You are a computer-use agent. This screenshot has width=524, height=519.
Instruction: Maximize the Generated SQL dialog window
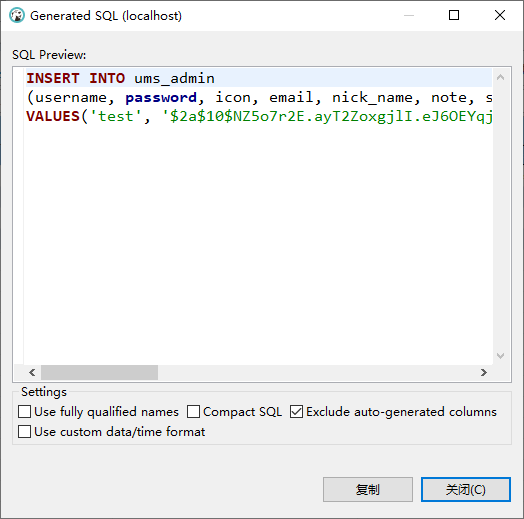[x=454, y=15]
